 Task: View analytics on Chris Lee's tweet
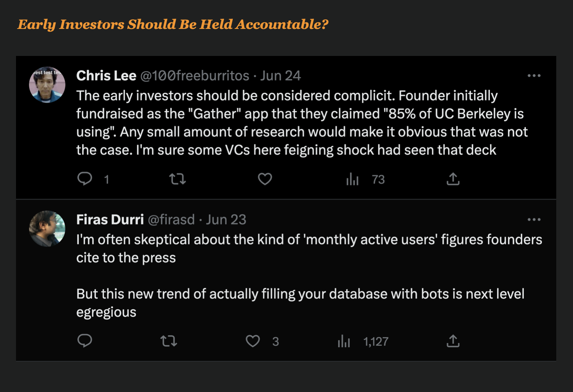pos(352,179)
